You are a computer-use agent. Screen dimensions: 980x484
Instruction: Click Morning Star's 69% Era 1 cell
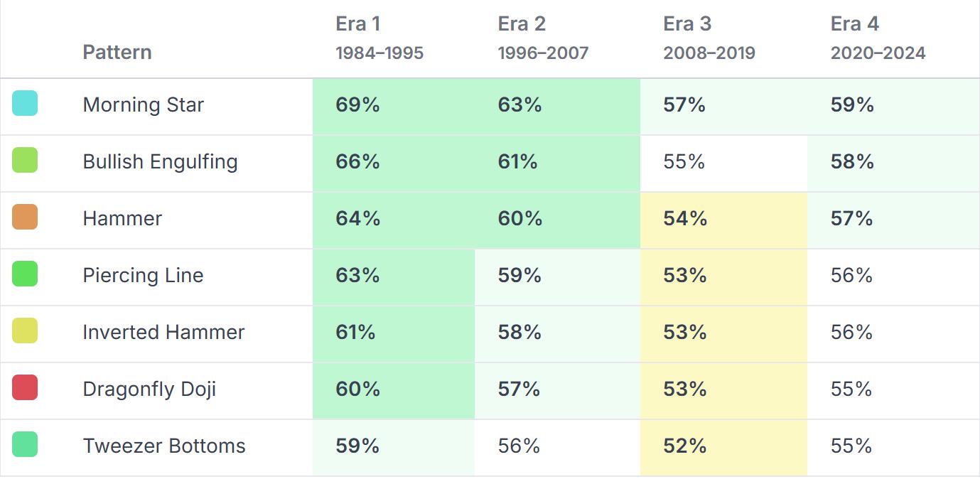pyautogui.click(x=357, y=105)
